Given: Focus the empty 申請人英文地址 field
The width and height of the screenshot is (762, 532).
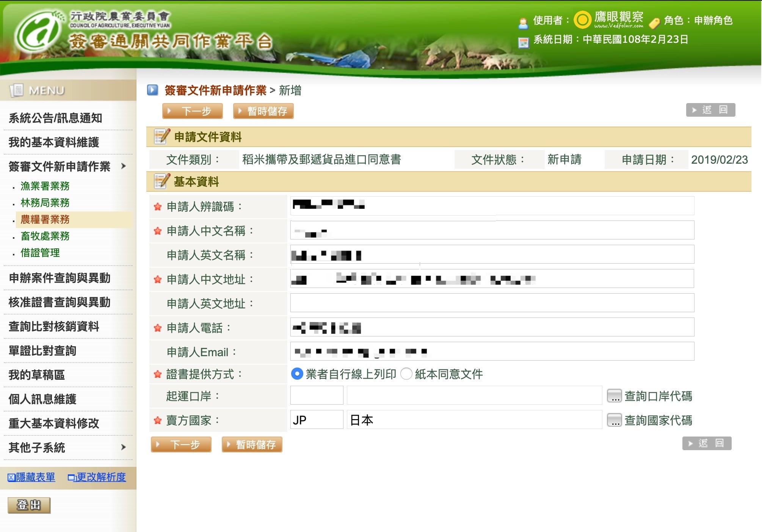Looking at the screenshot, I should [492, 303].
